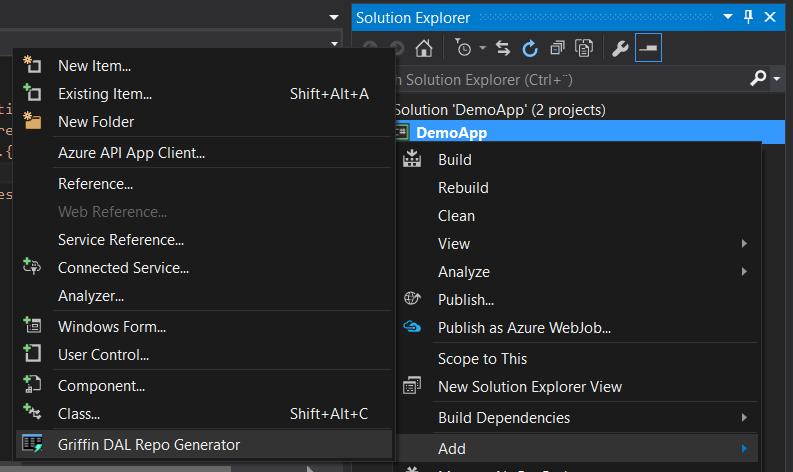Select the DemoApp project node
The height and width of the screenshot is (472, 793).
(452, 133)
